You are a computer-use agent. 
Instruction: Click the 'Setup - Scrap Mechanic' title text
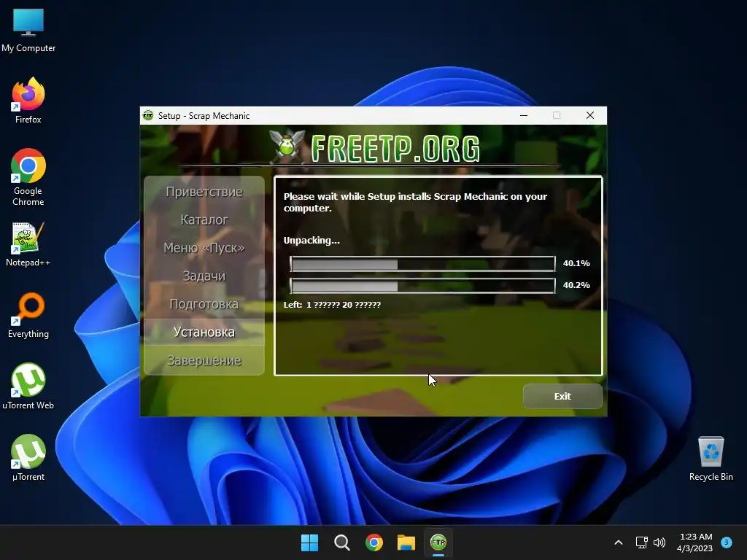tap(204, 116)
